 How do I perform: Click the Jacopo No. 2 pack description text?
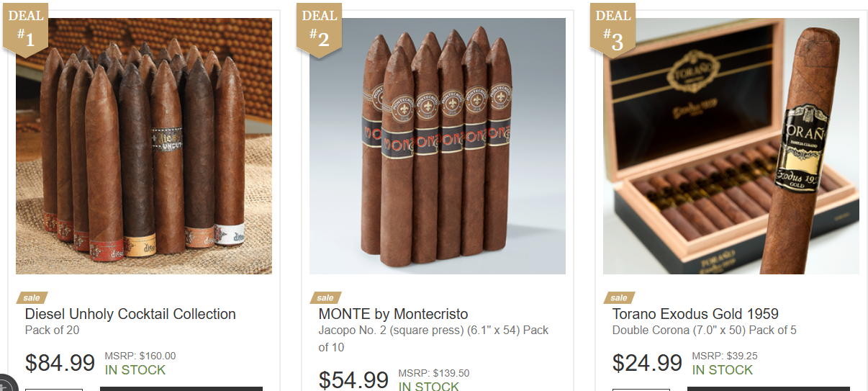(433, 338)
